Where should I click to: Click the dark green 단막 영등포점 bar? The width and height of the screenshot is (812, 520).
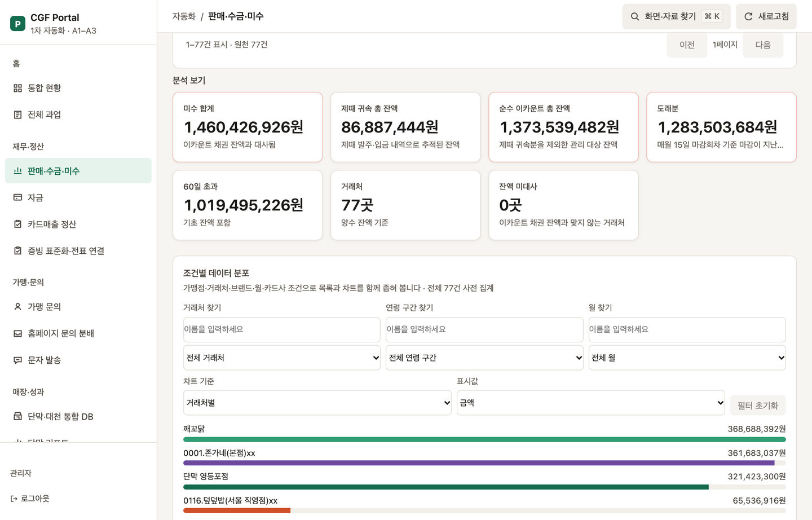(446, 487)
